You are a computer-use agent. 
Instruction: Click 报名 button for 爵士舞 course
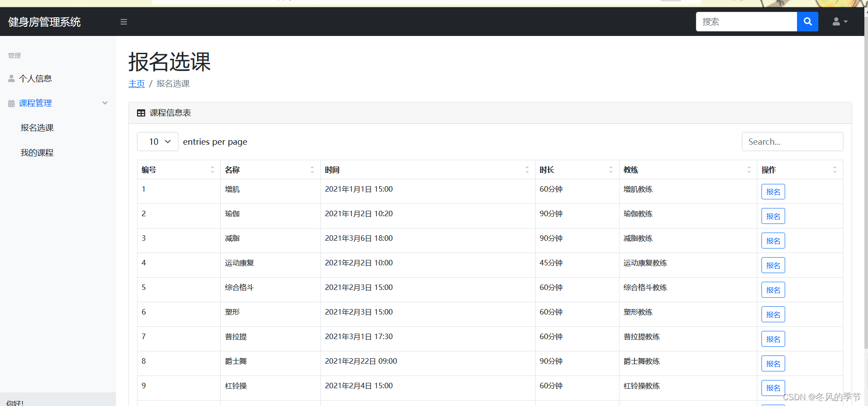pos(773,364)
